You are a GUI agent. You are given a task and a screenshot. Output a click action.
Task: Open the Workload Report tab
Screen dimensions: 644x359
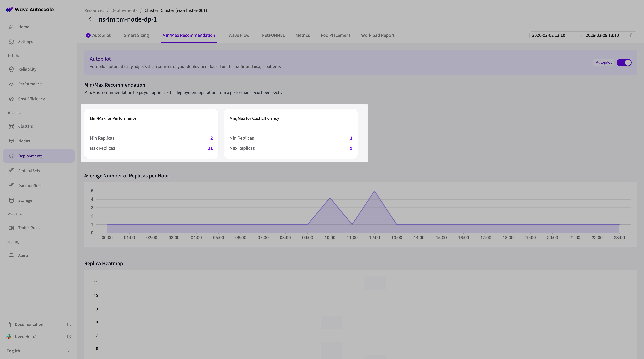click(x=378, y=36)
